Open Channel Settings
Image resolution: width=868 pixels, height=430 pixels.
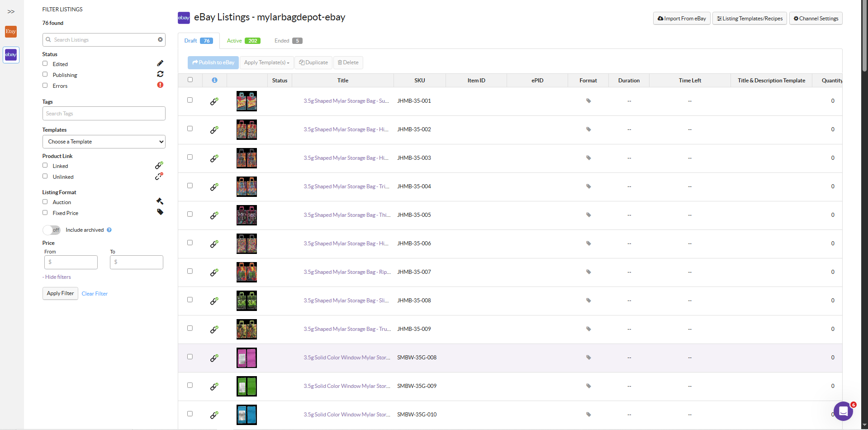coord(816,19)
